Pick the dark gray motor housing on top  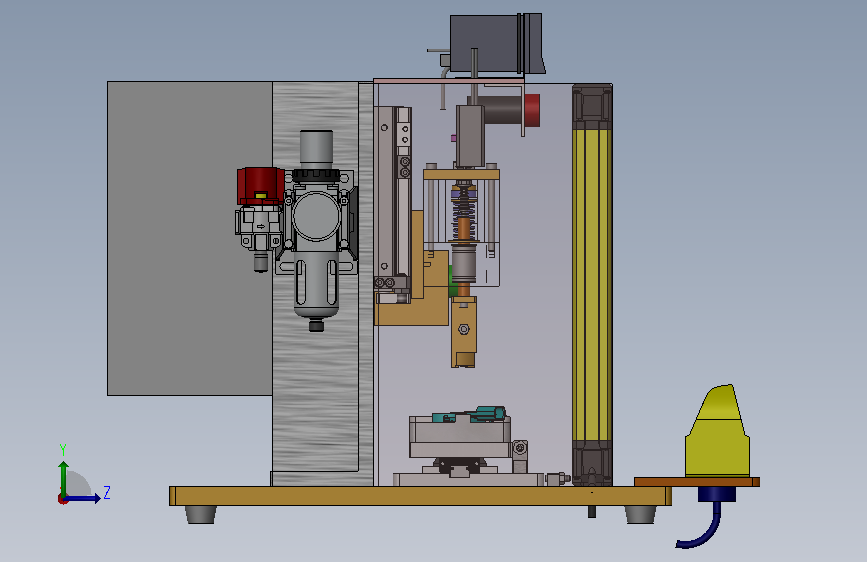coord(485,43)
